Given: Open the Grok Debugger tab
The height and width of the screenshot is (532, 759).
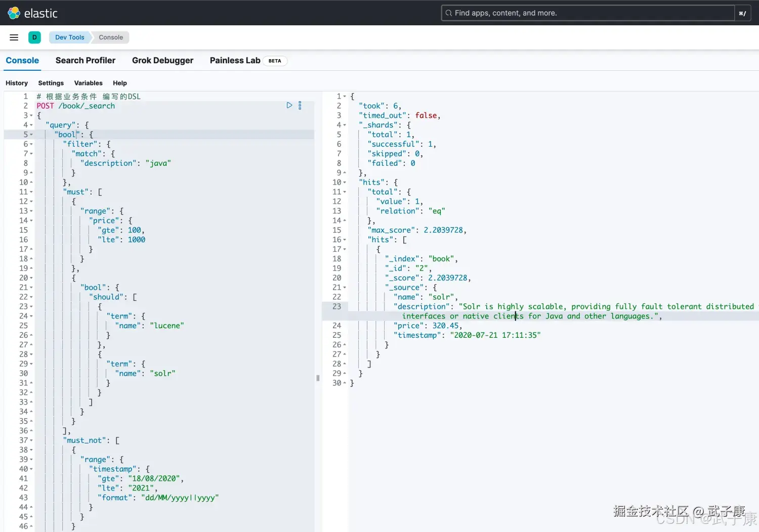Looking at the screenshot, I should click(x=162, y=60).
